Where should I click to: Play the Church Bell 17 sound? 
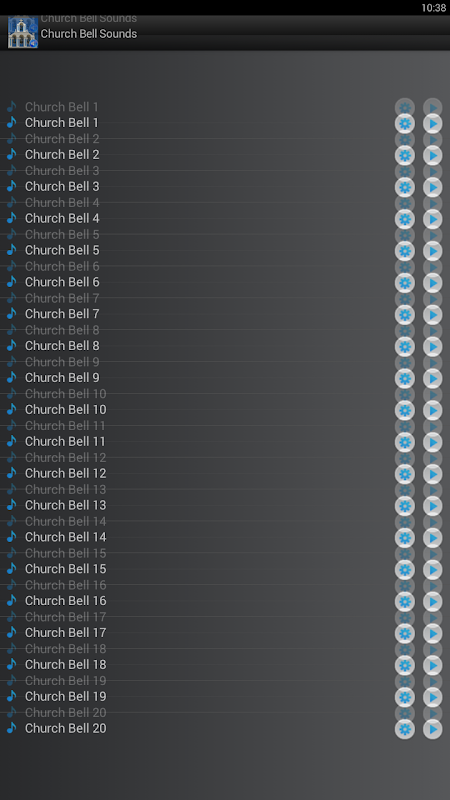tap(433, 633)
